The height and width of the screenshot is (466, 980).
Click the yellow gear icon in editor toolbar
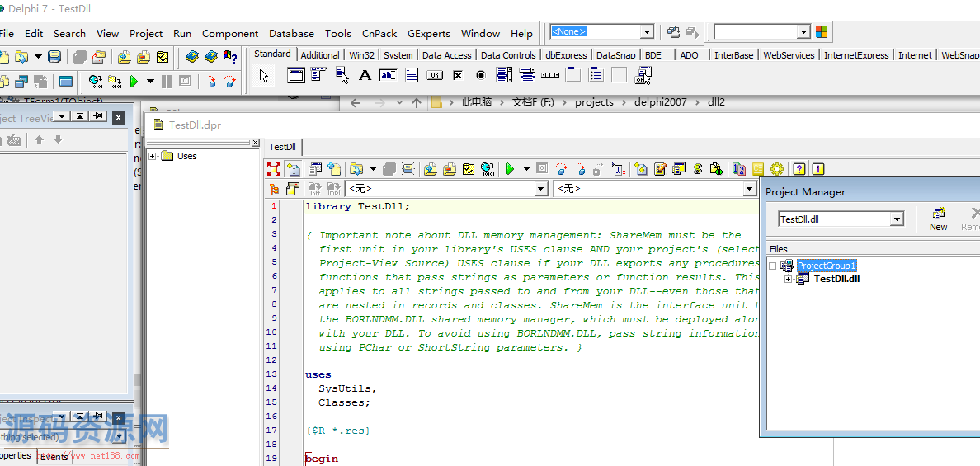tap(777, 168)
